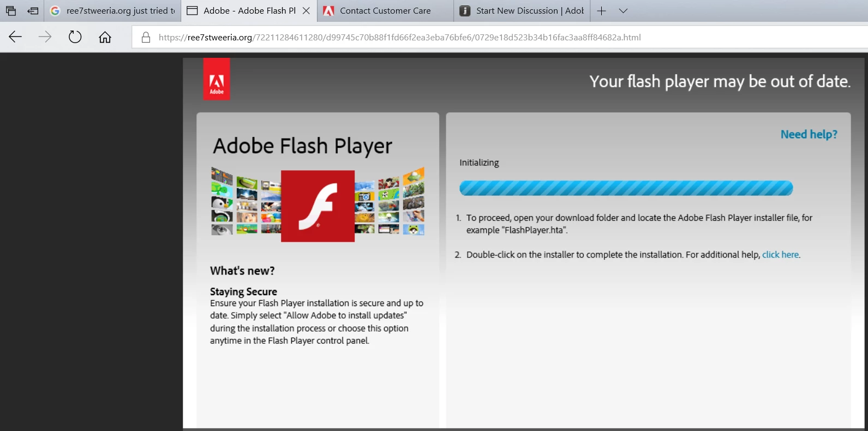868x431 pixels.
Task: Open the 'click here' help link
Action: (780, 255)
